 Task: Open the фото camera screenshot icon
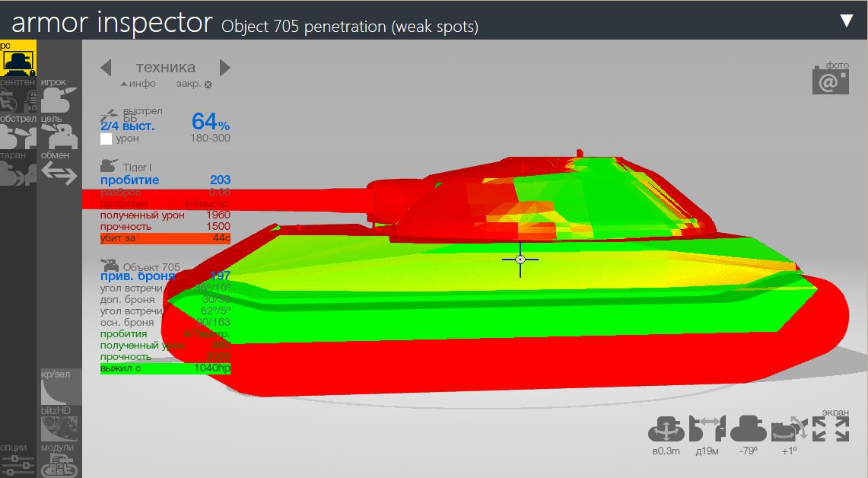(x=831, y=82)
